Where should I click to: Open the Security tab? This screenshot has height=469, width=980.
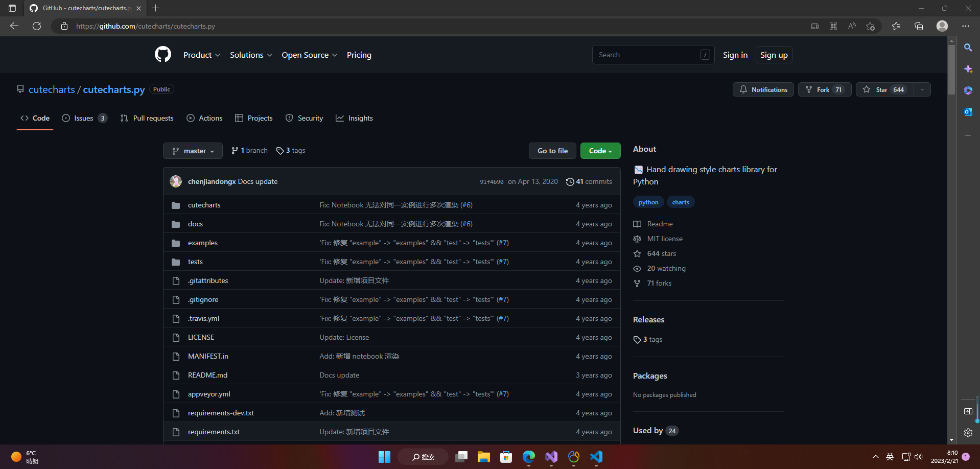click(304, 118)
